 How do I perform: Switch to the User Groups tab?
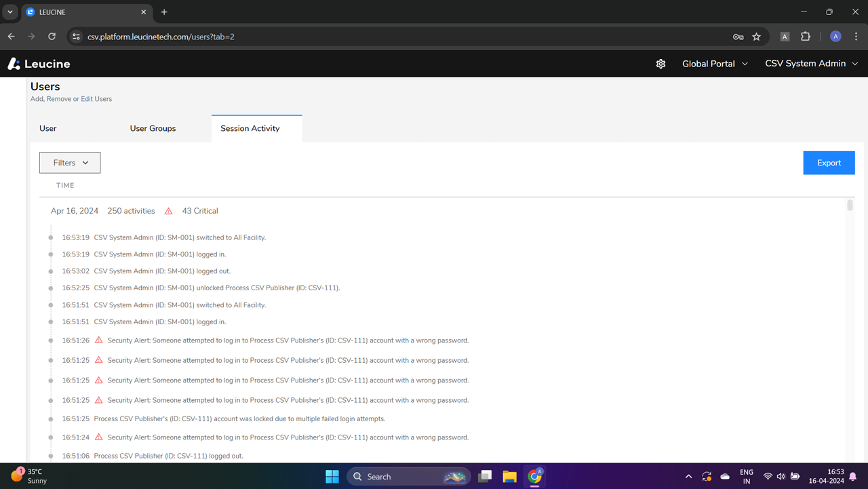pyautogui.click(x=153, y=128)
